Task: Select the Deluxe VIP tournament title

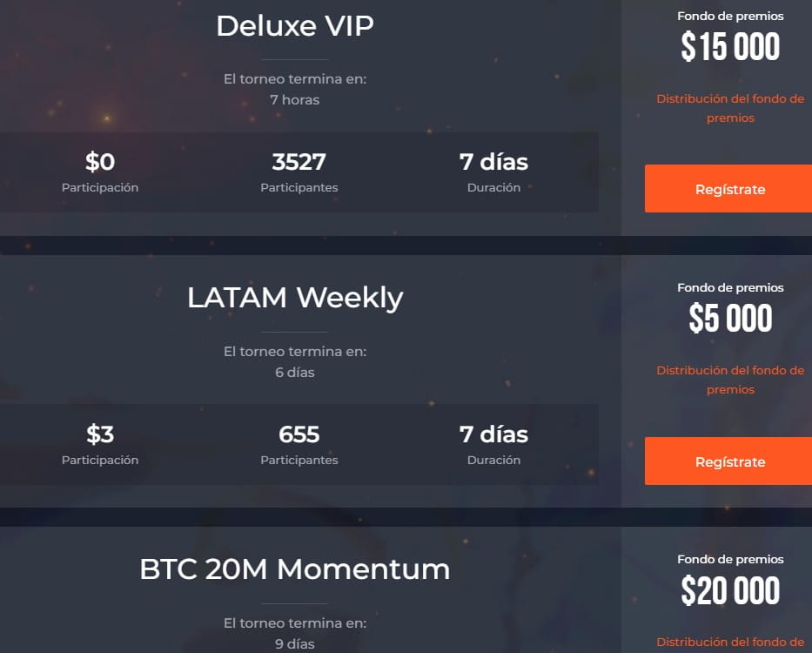Action: coord(295,26)
